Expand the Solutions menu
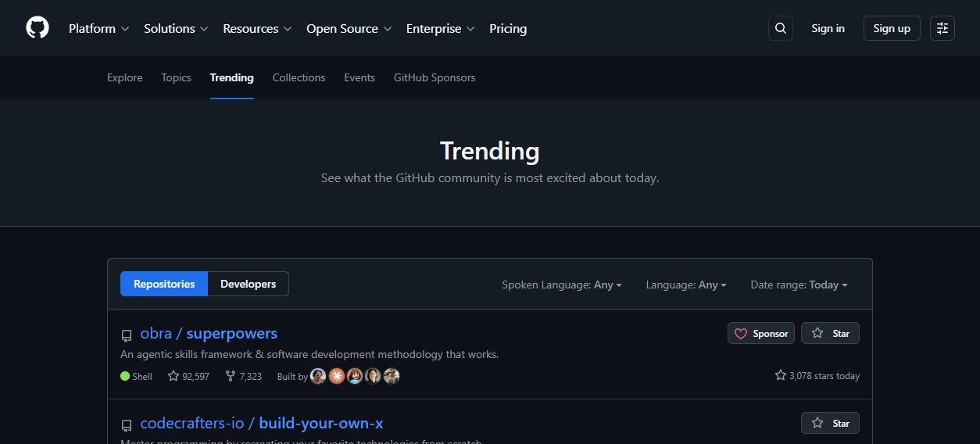 point(176,28)
